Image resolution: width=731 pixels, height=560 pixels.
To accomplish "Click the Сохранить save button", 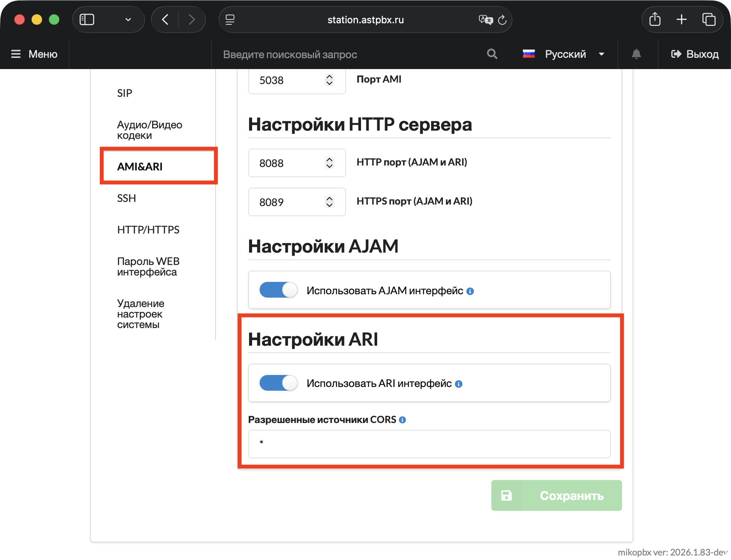I will (556, 495).
